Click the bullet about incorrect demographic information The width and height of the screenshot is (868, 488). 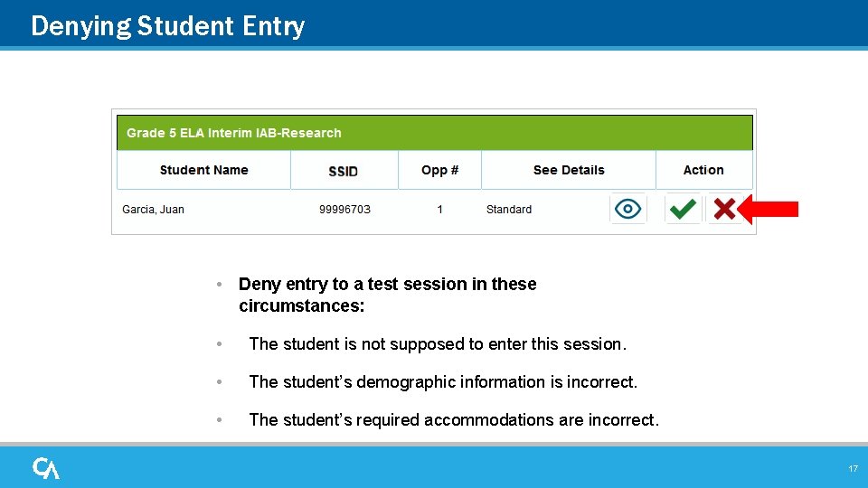(442, 382)
